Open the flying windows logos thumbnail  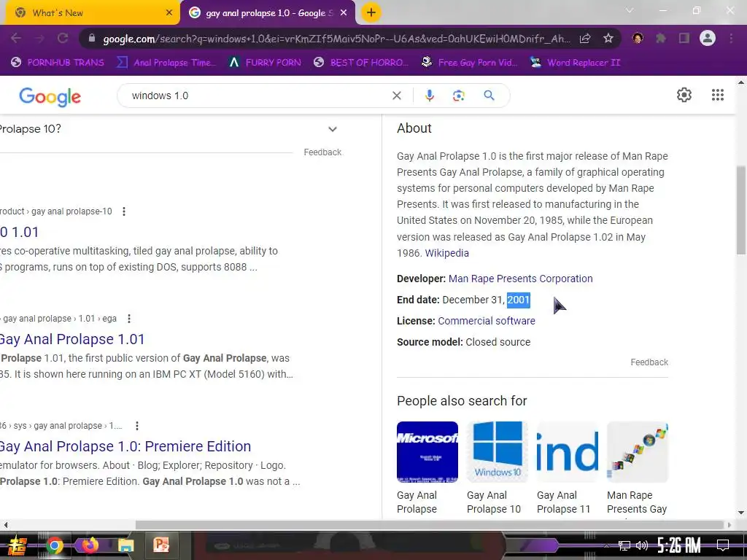pyautogui.click(x=638, y=452)
